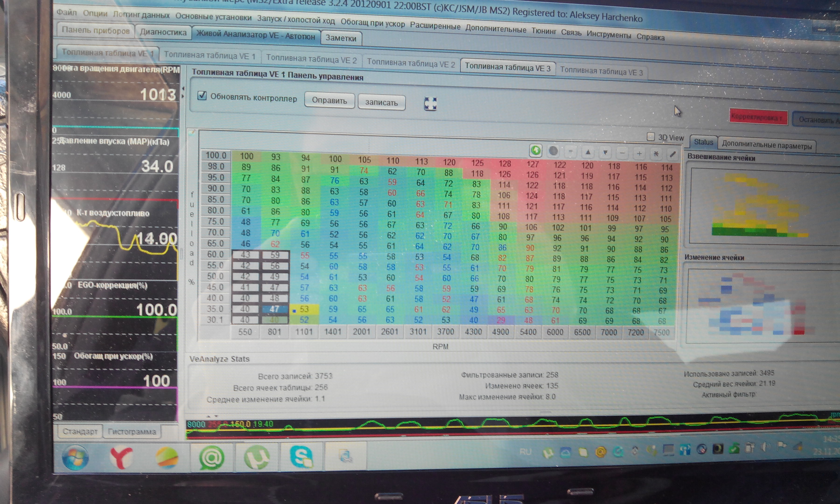The width and height of the screenshot is (840, 504).
Task: Switch to the Диагностика tab
Action: (x=163, y=32)
